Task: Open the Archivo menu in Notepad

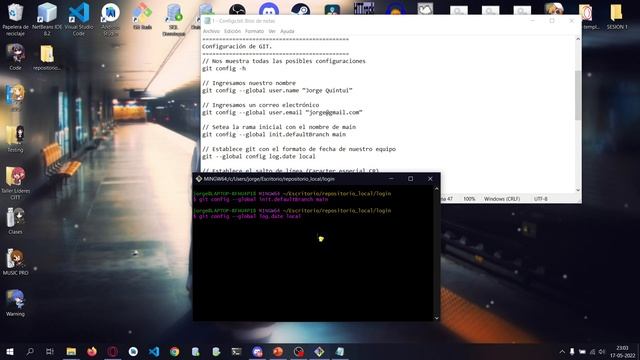Action: [211, 31]
